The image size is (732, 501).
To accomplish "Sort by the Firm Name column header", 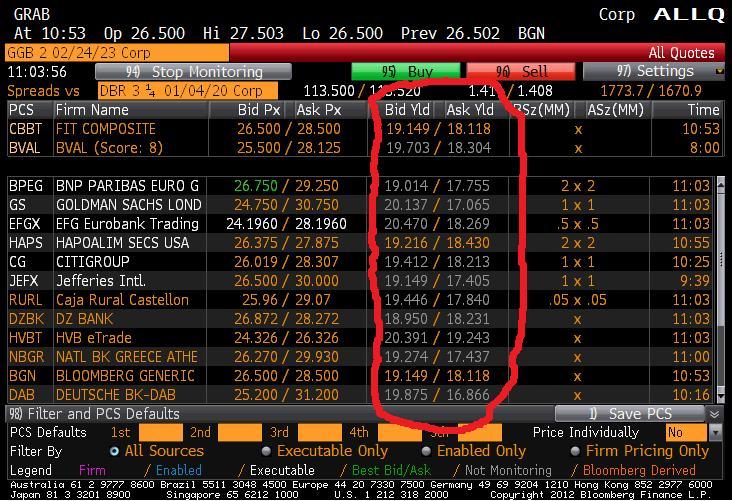I will [130, 110].
